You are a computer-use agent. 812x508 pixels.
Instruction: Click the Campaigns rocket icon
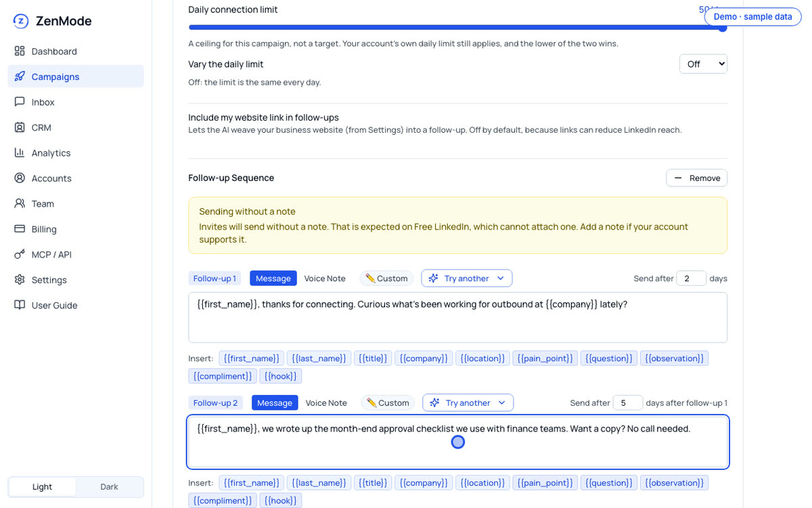pyautogui.click(x=20, y=77)
